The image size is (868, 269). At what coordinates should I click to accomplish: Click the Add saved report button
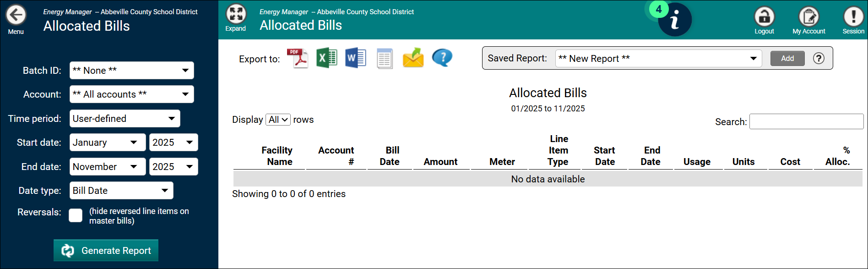point(787,59)
